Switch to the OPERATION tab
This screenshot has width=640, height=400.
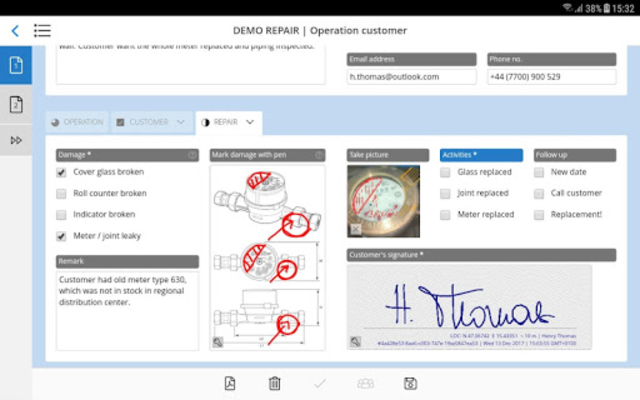click(x=77, y=122)
